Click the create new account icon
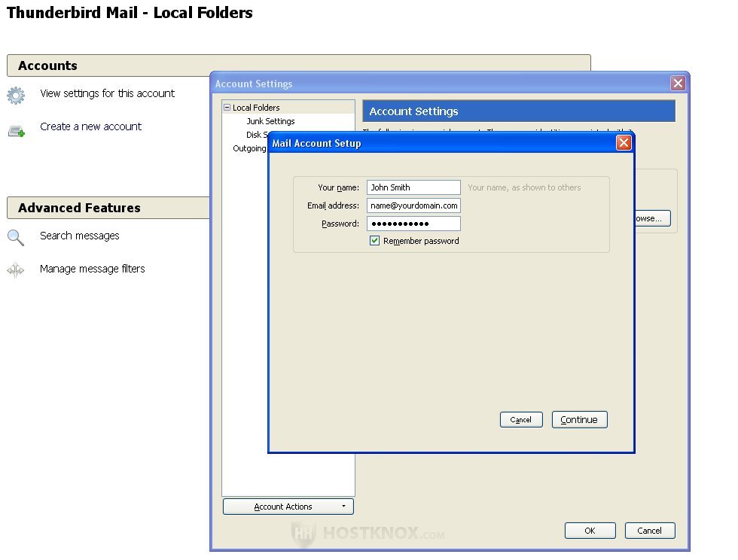 pos(17,131)
